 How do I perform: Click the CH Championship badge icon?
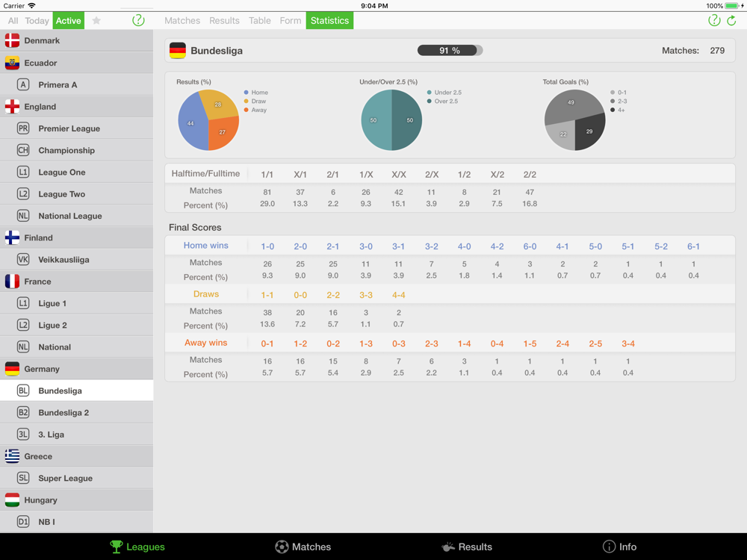click(x=23, y=150)
